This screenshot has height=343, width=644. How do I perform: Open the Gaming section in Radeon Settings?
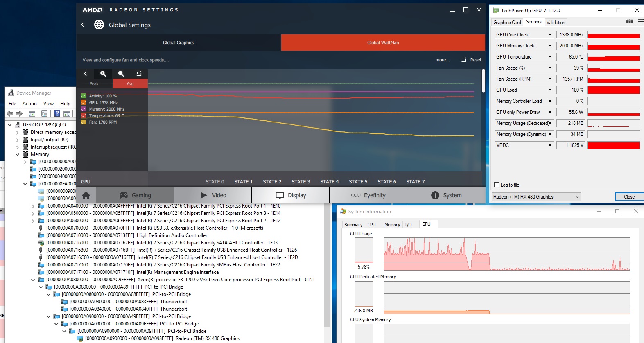tap(135, 195)
